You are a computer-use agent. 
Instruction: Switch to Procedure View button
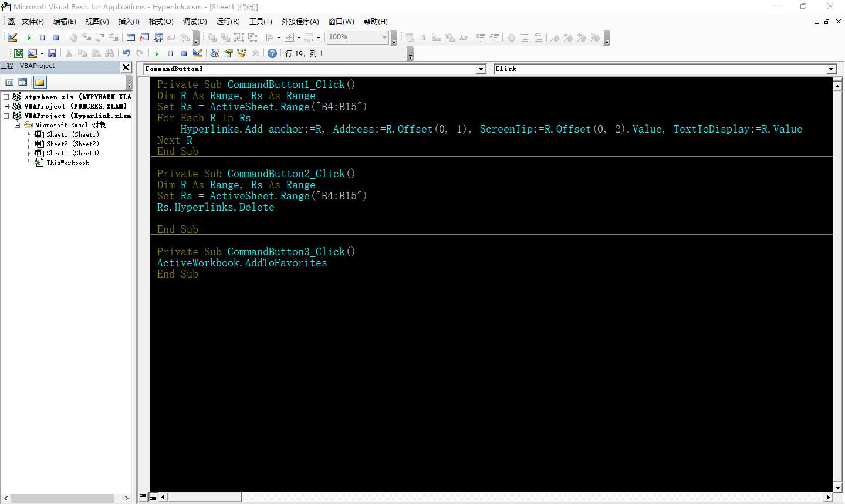[144, 497]
